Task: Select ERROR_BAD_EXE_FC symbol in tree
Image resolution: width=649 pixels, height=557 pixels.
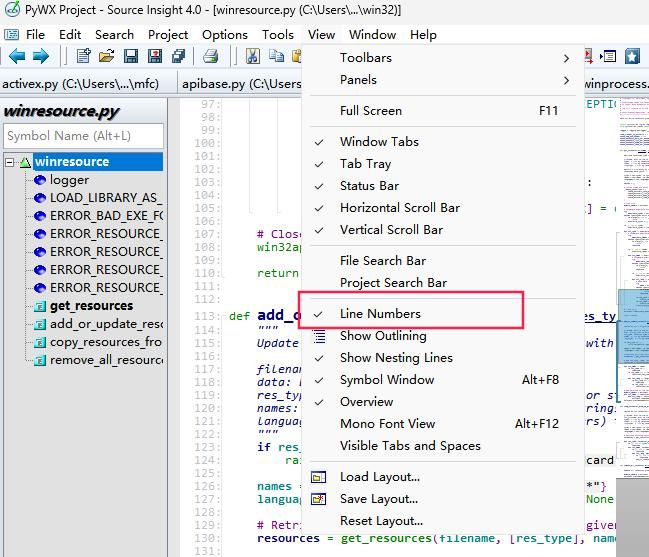Action: coord(106,216)
